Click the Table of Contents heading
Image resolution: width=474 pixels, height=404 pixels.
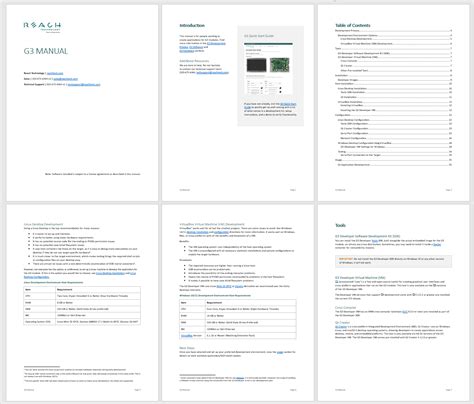click(353, 25)
